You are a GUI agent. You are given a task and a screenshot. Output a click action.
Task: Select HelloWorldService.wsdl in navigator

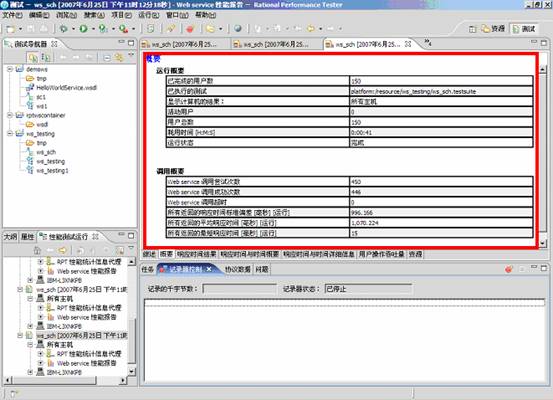(66, 87)
